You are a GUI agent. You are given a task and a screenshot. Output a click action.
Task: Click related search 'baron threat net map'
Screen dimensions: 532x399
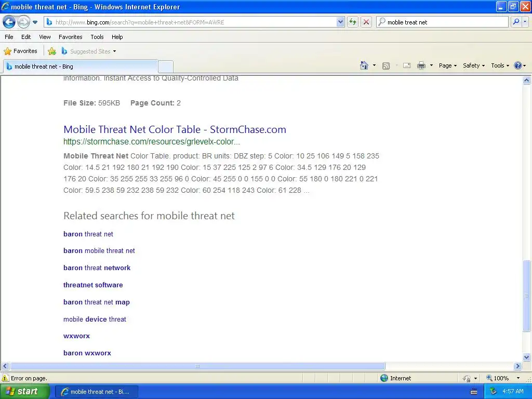(97, 302)
